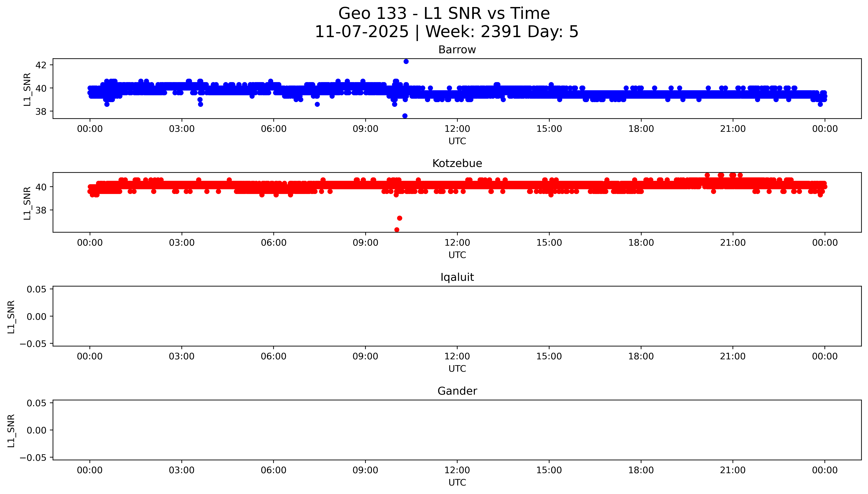Click the 38 y-axis tick label in Kotzebue plot
The image size is (868, 494).
click(41, 210)
